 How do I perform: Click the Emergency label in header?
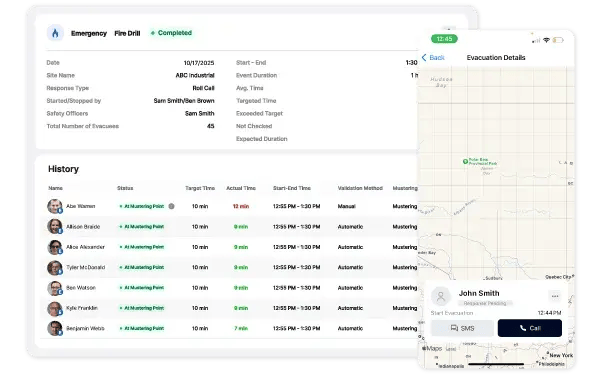[x=89, y=33]
